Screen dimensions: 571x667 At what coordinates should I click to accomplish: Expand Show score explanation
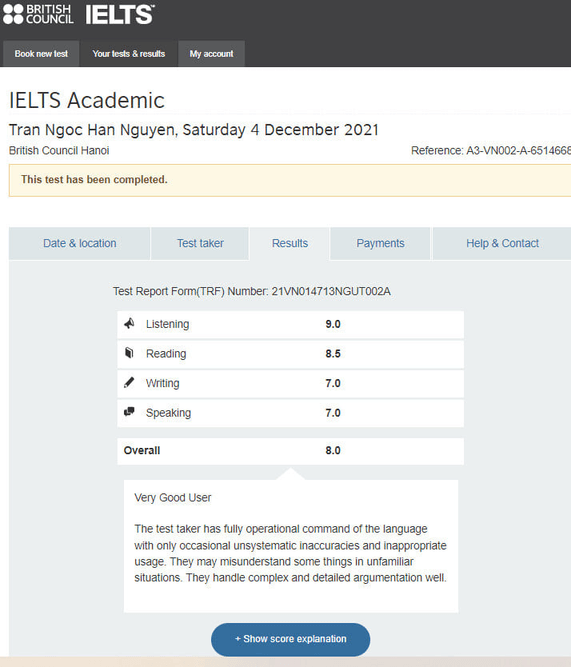point(291,639)
